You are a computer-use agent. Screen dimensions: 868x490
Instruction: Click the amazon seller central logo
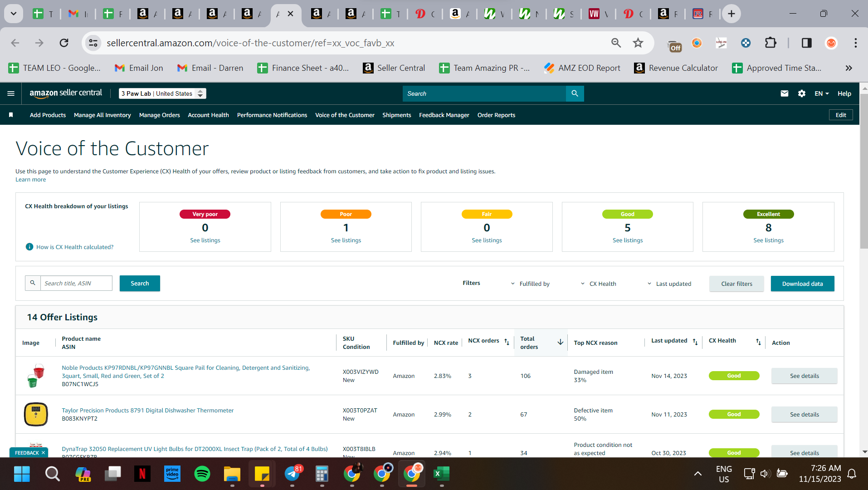(66, 93)
